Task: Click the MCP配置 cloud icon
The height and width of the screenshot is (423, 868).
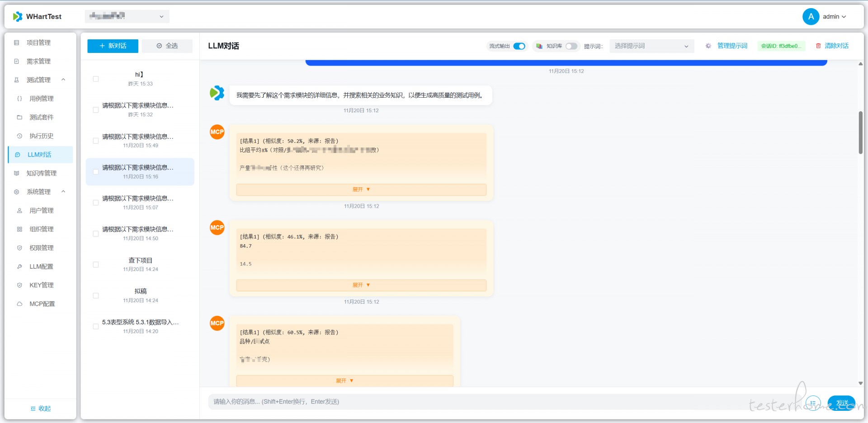Action: [19, 304]
